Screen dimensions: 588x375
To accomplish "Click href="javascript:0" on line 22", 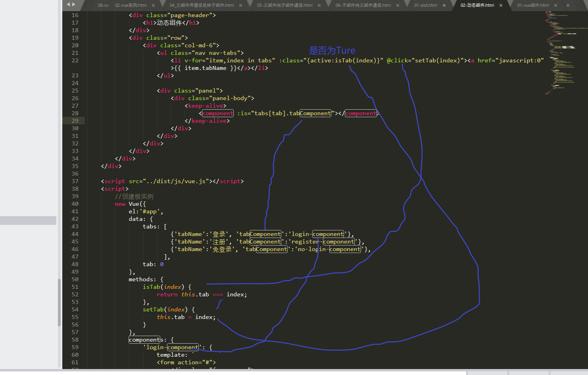I will click(x=511, y=60).
